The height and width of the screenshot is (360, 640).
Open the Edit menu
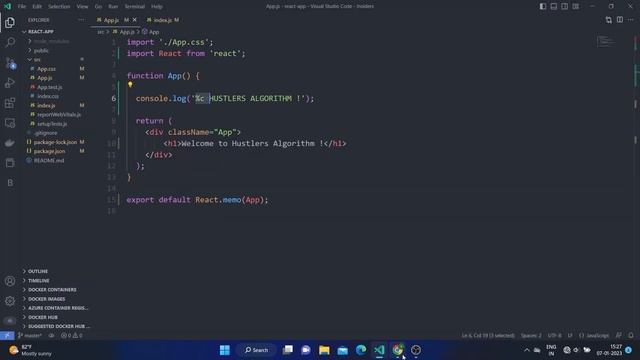click(x=37, y=7)
